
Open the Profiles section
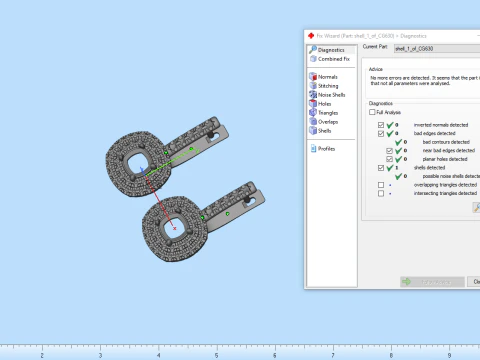(x=323, y=149)
